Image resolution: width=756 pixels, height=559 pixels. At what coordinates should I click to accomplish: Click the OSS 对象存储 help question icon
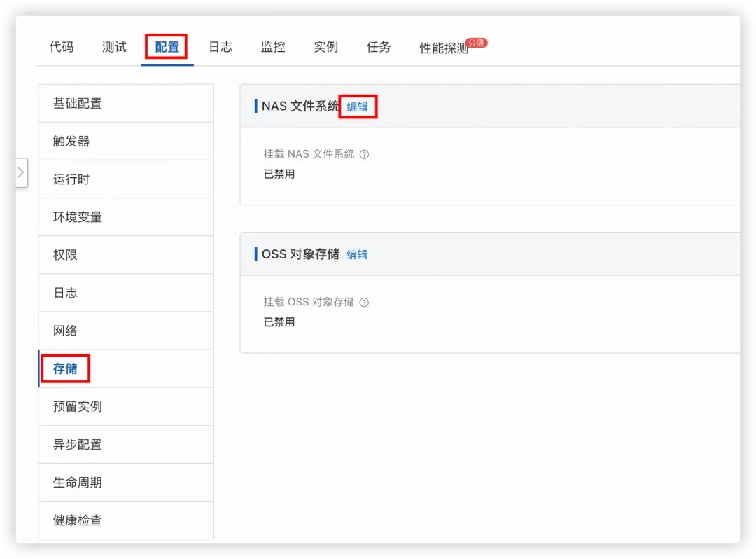365,303
